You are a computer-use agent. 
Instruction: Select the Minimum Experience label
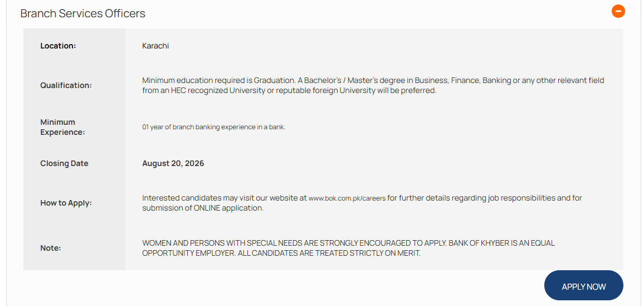(62, 127)
